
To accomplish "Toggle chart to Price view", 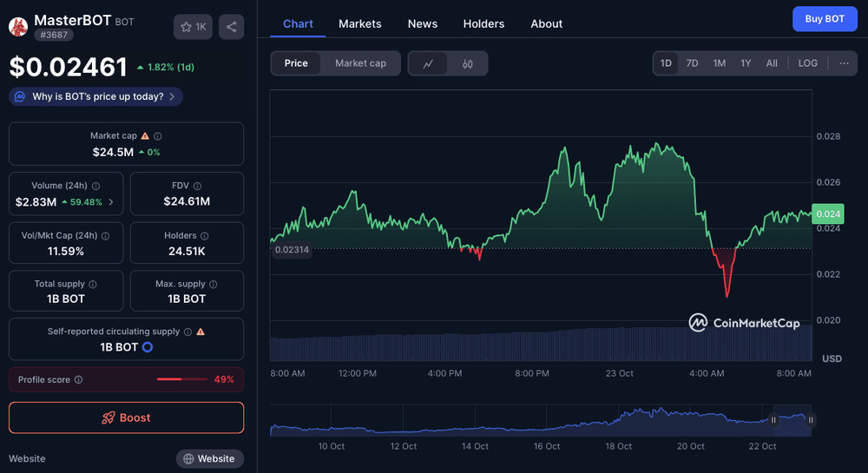I will pos(296,63).
